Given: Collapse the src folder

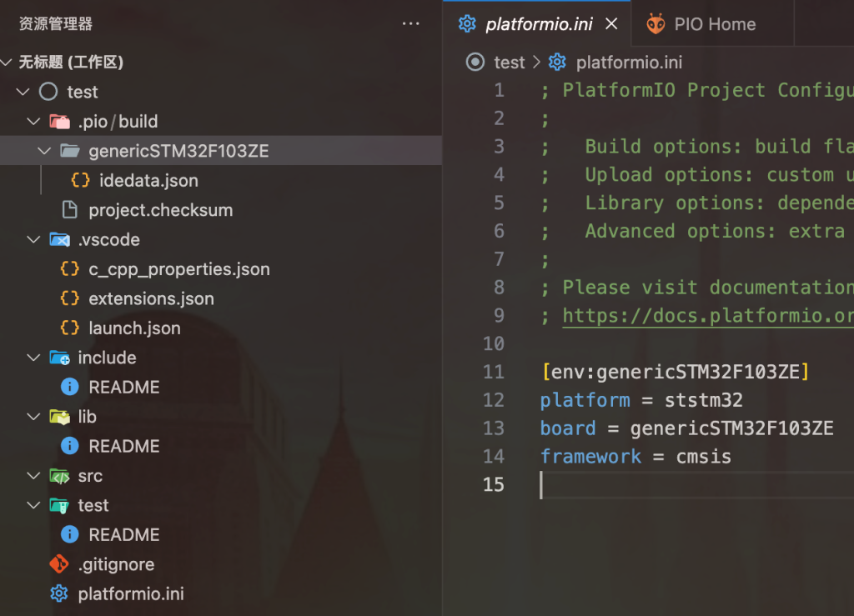Looking at the screenshot, I should pyautogui.click(x=33, y=476).
